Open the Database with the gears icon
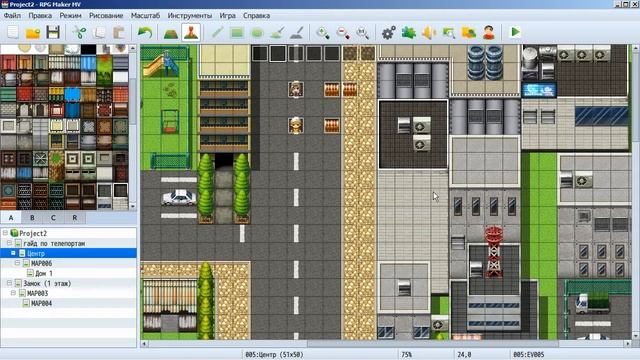 (x=389, y=32)
